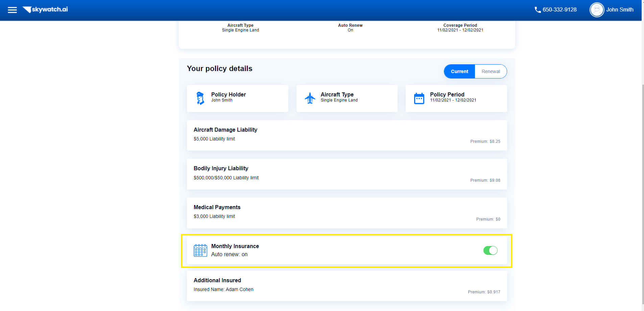
Task: Click the airplane icon in Aircraft Type card
Action: 310,98
